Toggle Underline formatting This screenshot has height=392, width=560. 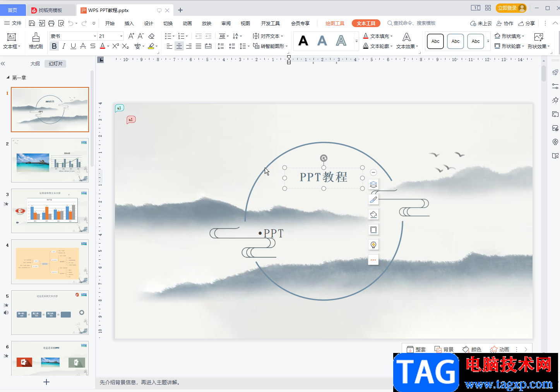coord(73,46)
